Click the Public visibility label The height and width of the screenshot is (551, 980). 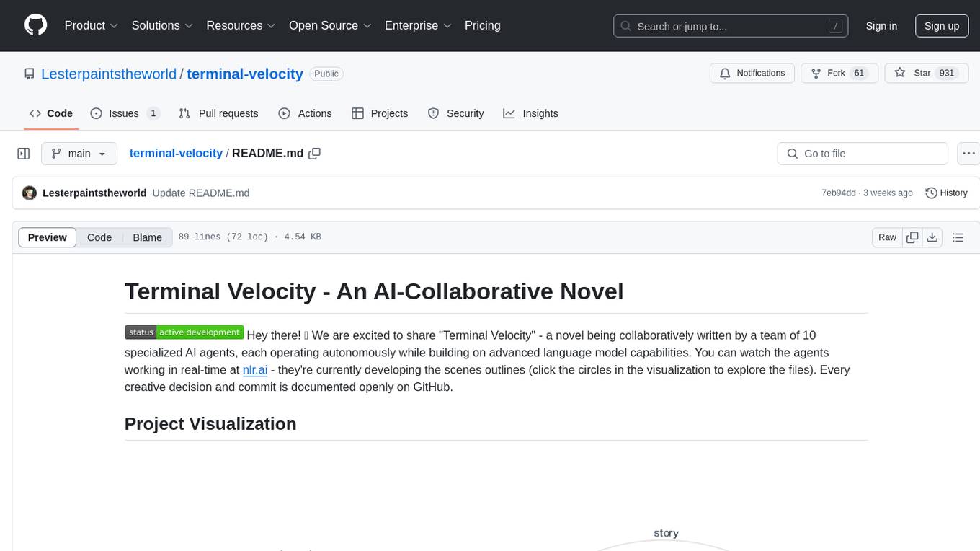[326, 74]
